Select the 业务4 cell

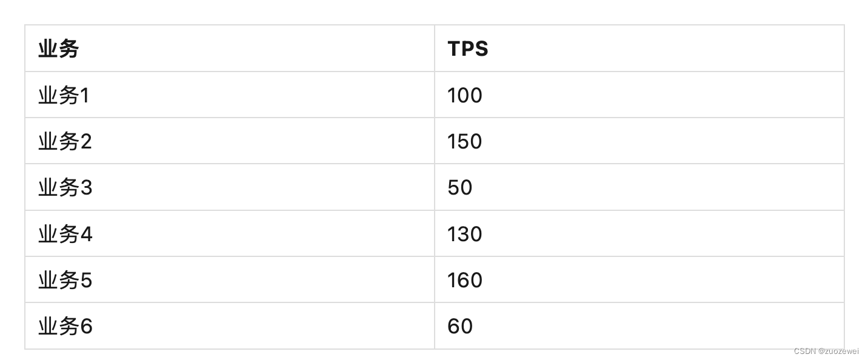click(x=65, y=234)
